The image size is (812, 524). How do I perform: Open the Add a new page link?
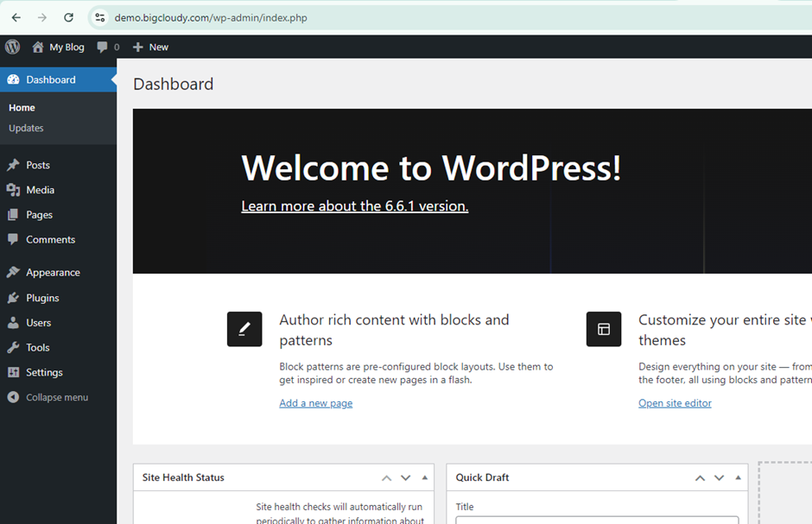click(315, 403)
